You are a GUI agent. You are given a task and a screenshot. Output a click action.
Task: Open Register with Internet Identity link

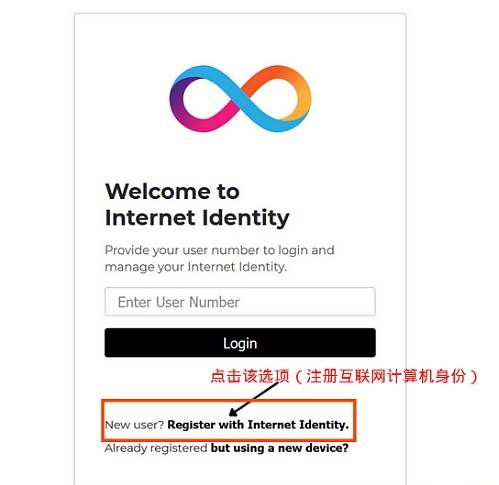pyautogui.click(x=258, y=425)
